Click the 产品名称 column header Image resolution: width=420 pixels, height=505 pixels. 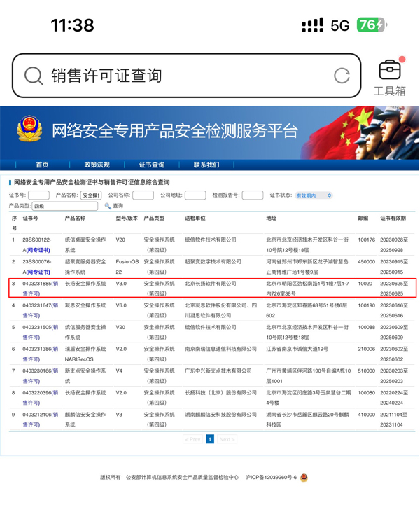coord(75,219)
